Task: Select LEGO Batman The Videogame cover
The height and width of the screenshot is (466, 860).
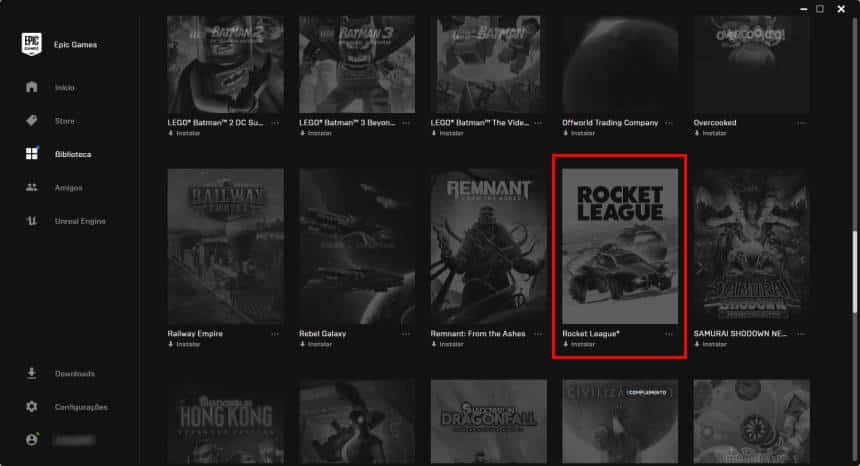Action: click(x=489, y=64)
